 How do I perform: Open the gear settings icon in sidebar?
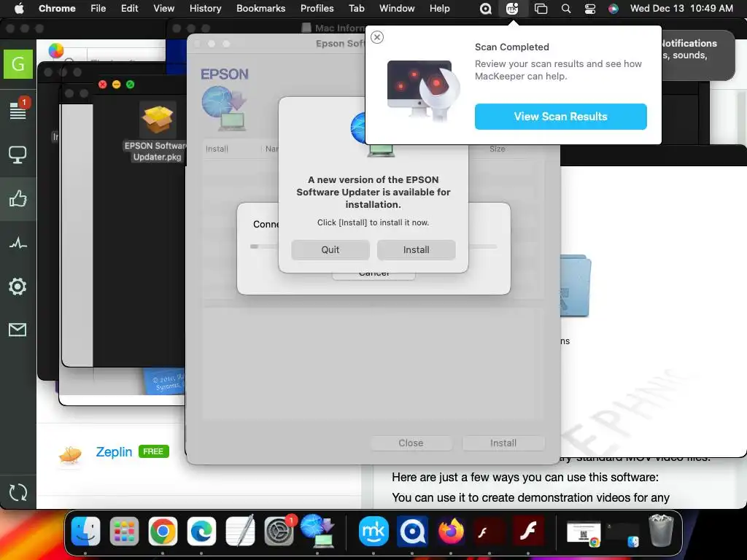18,286
